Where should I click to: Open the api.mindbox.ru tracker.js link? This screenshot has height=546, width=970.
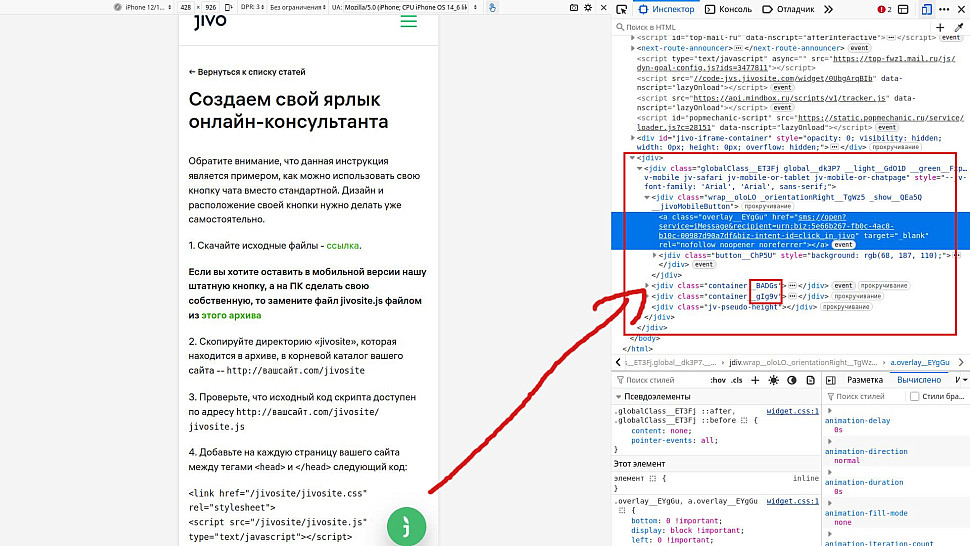point(789,98)
